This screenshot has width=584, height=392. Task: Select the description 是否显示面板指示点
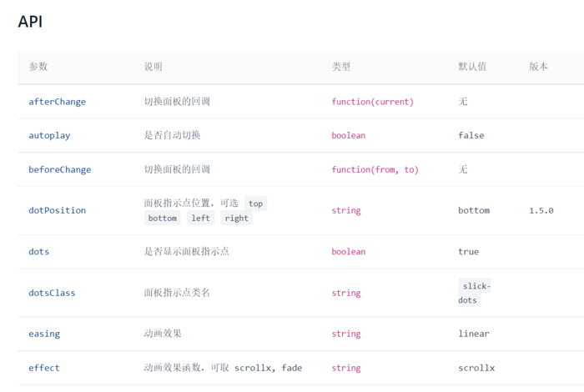click(x=187, y=251)
